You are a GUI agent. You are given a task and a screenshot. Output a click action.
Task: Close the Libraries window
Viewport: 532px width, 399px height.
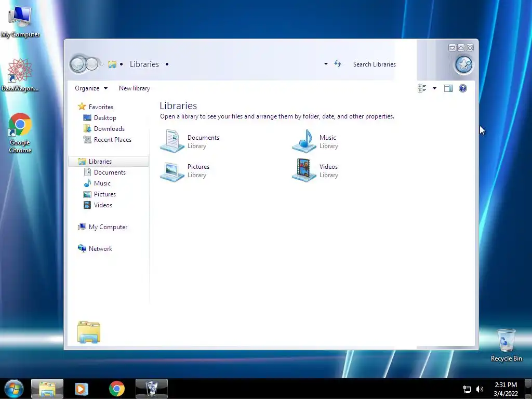(470, 48)
